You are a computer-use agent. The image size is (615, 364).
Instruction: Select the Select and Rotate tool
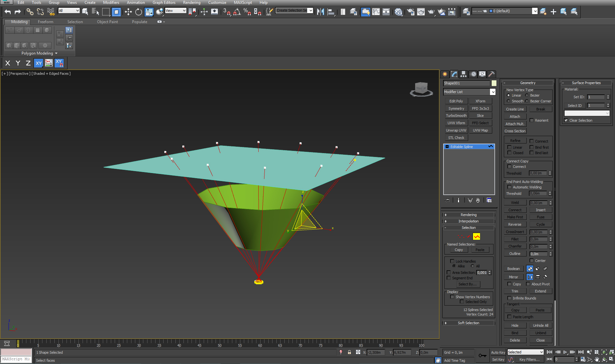pyautogui.click(x=138, y=12)
